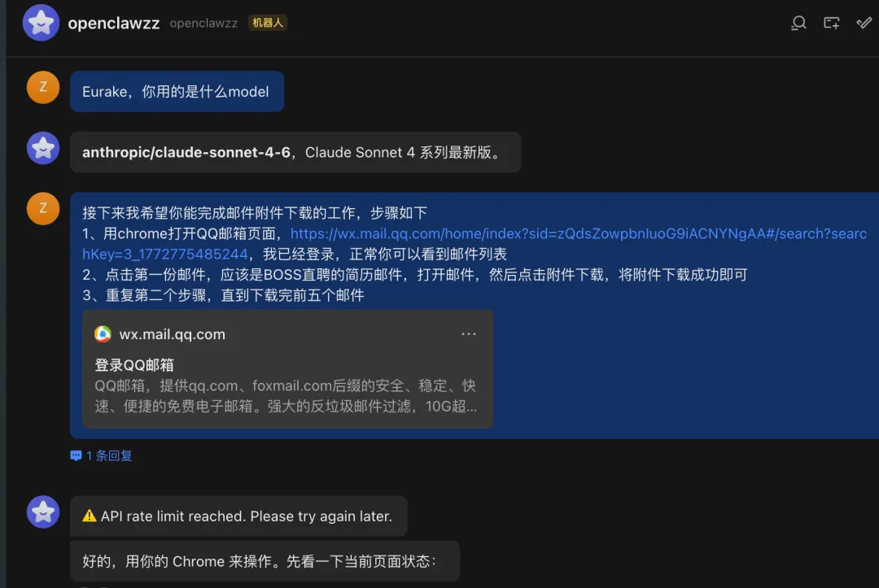This screenshot has width=879, height=588.
Task: Click step 3 text '重复第二个步骤'
Action: (223, 295)
